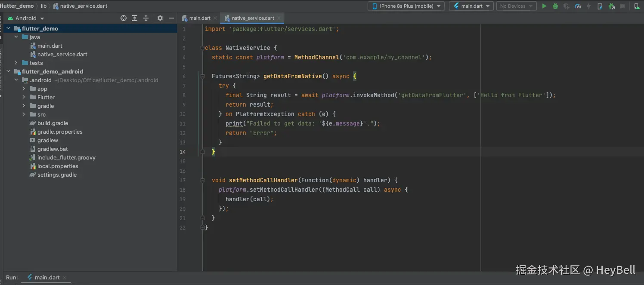The image size is (644, 285).
Task: Click the Select Opened File crosshair icon
Action: pyautogui.click(x=124, y=18)
